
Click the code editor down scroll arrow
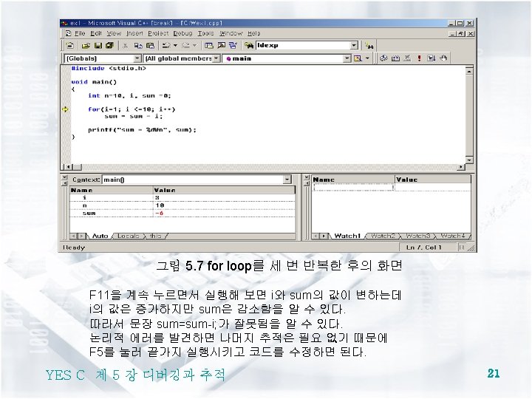point(469,160)
